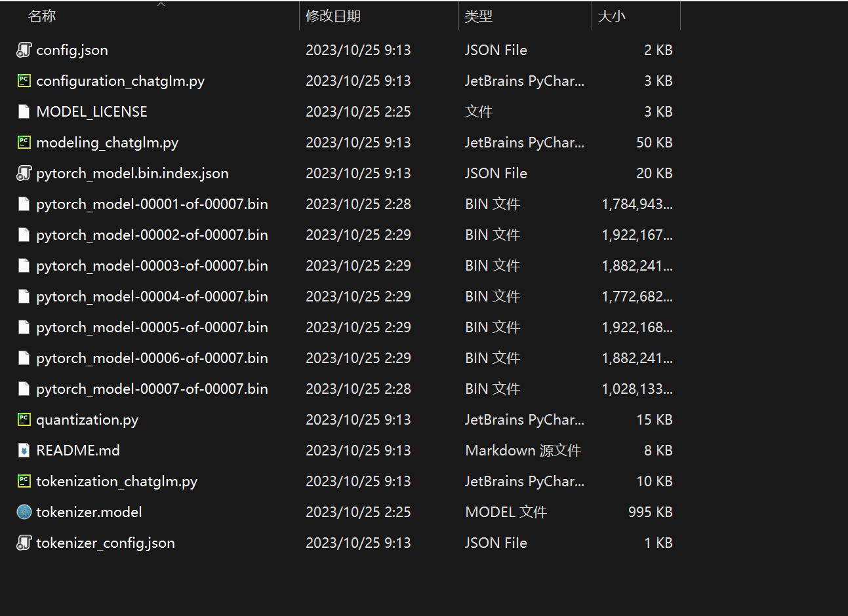This screenshot has height=616, width=848.
Task: Click the round icon of tokenizer.model
Action: [x=24, y=512]
